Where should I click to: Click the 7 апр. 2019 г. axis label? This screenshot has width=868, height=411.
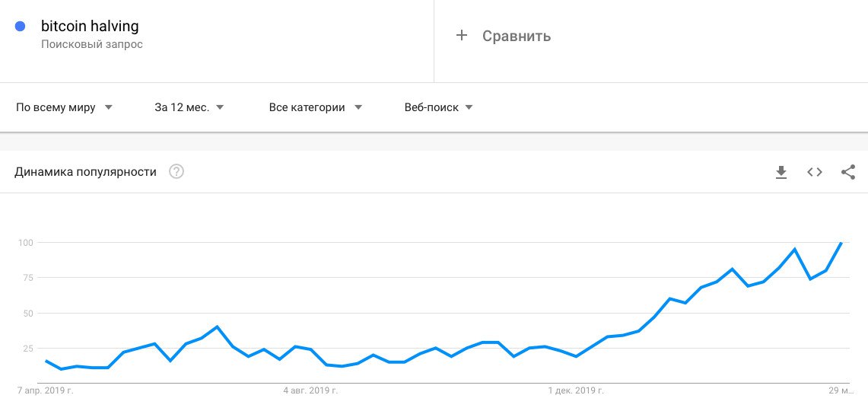(x=46, y=390)
